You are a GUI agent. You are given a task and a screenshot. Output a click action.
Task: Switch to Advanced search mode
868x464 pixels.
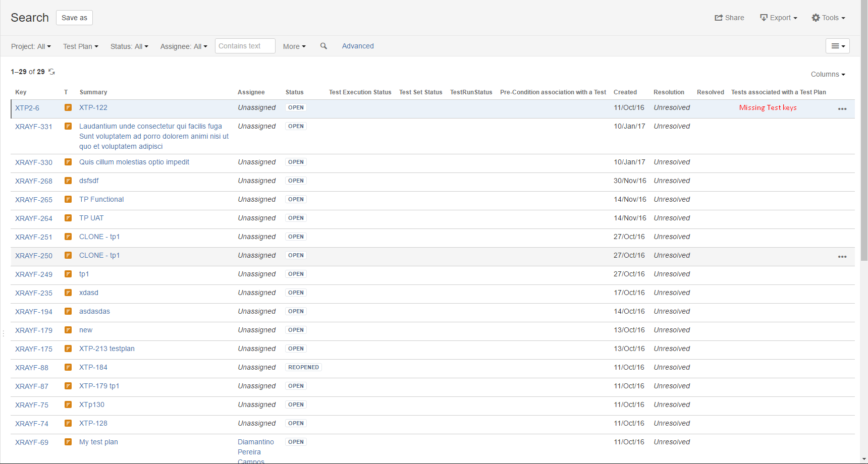point(358,46)
